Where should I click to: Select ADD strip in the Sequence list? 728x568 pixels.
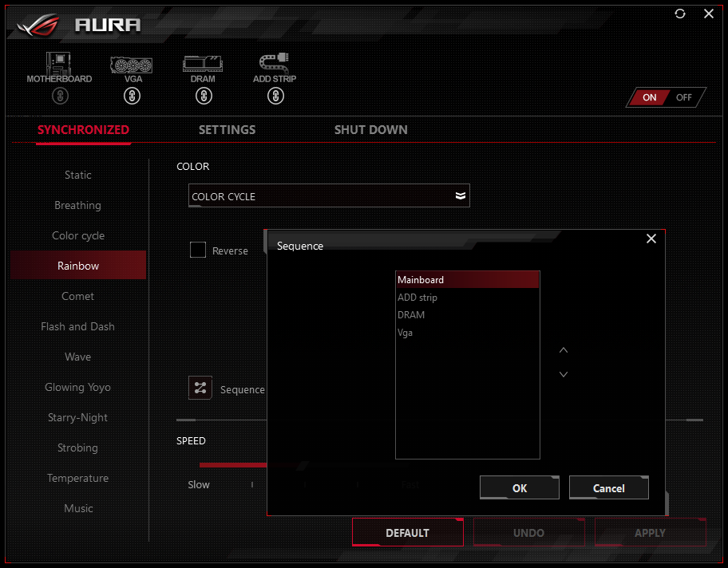click(x=468, y=298)
